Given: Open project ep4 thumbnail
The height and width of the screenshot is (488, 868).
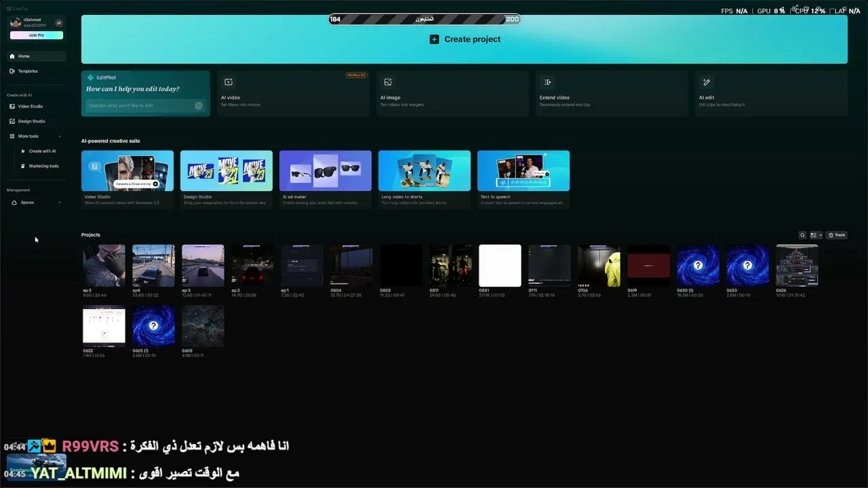Looking at the screenshot, I should click(153, 266).
